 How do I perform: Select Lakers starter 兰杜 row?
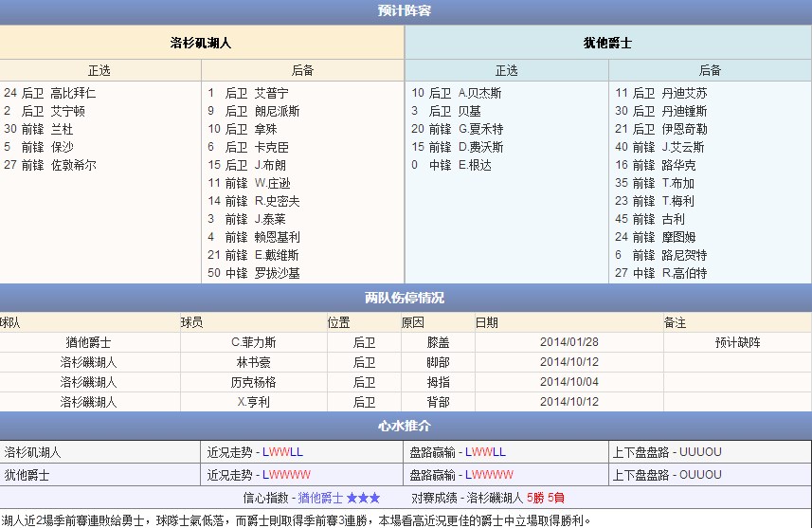(x=38, y=129)
